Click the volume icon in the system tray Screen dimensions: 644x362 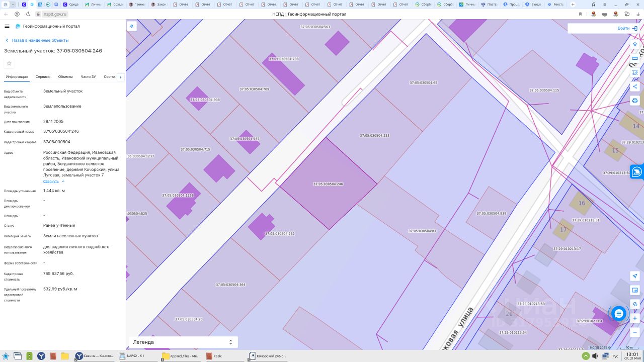(x=595, y=356)
